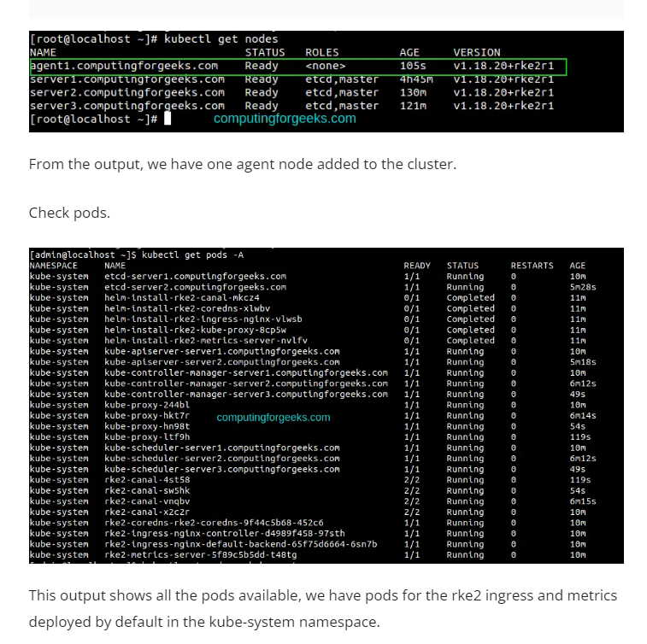Click the ROLES column header in nodes output
Viewport: 647px width, 644px height.
pos(321,52)
